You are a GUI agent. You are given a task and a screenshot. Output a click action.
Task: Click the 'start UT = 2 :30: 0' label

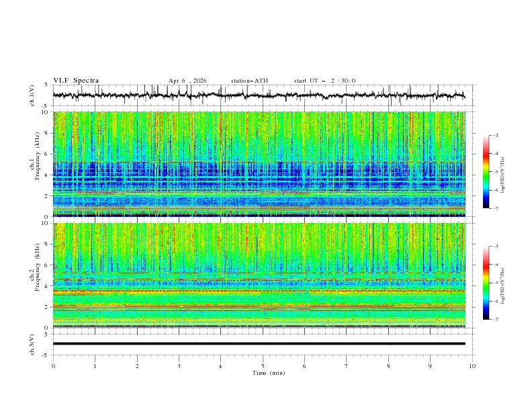pyautogui.click(x=324, y=81)
